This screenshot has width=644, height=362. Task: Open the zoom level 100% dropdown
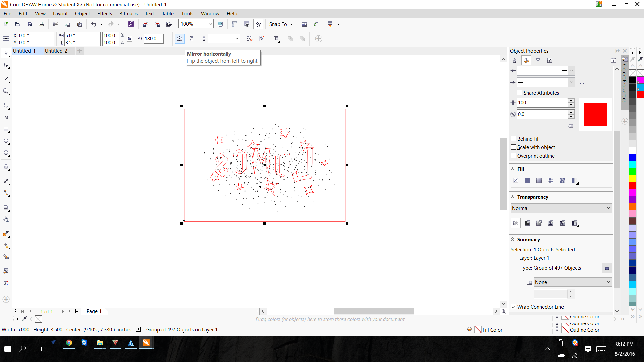pos(210,24)
